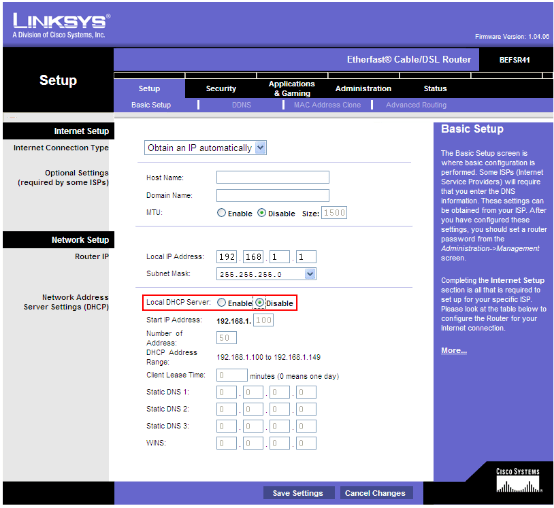This screenshot has height=508, width=554.
Task: Click Static DNS 2 second octet
Action: [253, 409]
